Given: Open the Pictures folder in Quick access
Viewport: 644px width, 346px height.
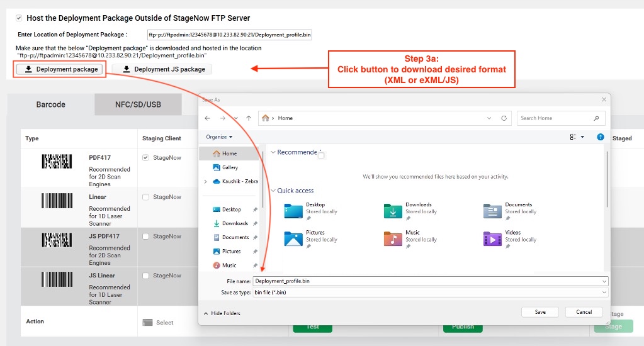Looking at the screenshot, I should [x=293, y=239].
